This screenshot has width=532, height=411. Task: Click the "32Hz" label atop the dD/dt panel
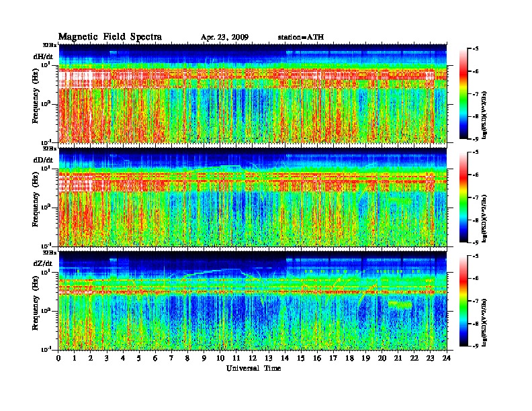(50, 148)
